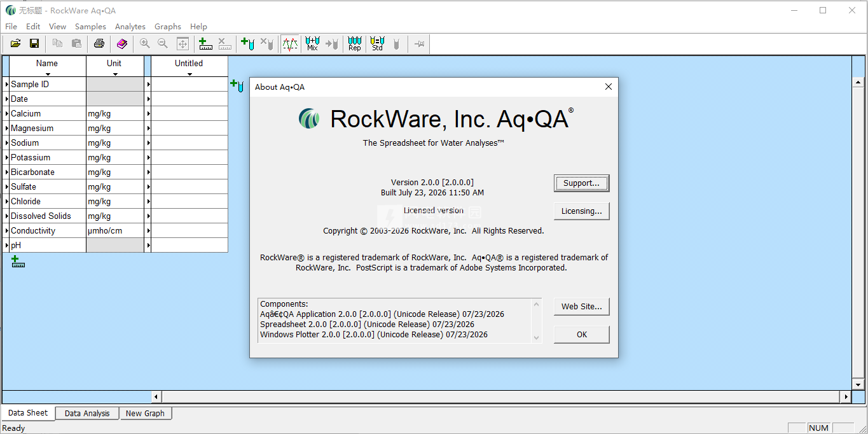
Task: Click the pin icon in toolbar
Action: (x=420, y=43)
